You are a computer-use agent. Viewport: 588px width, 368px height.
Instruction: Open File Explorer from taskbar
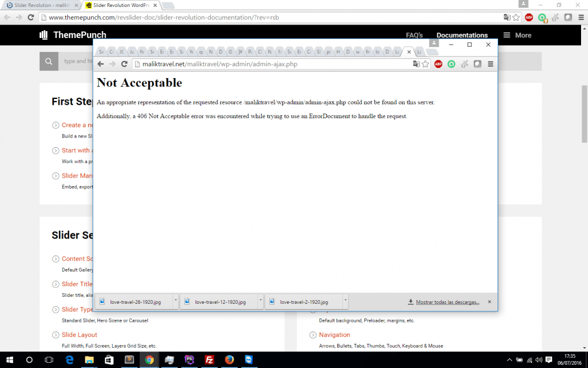coord(89,360)
